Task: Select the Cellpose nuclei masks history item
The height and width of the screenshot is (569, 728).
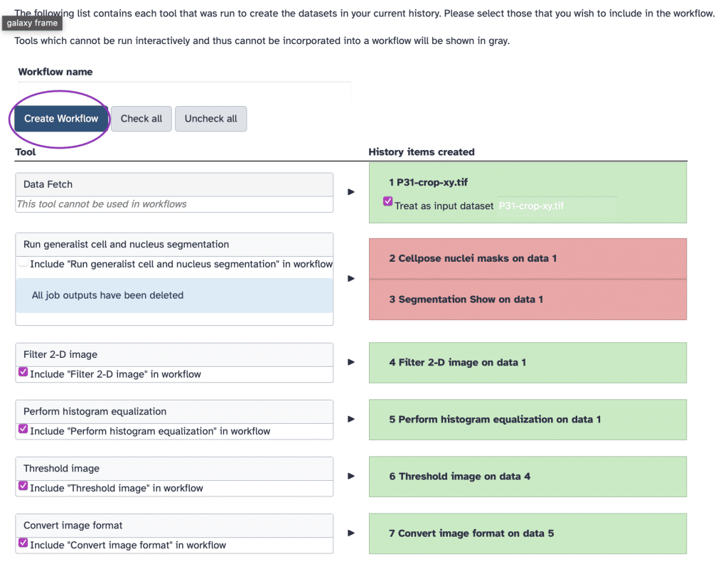Action: tap(528, 258)
